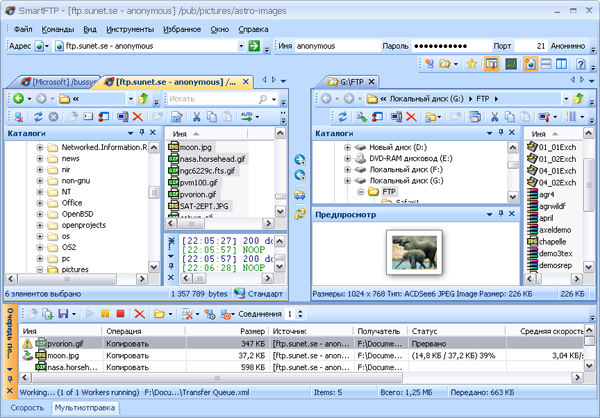Pin the remote Каталоги panel
The image size is (600, 418).
(x=142, y=132)
